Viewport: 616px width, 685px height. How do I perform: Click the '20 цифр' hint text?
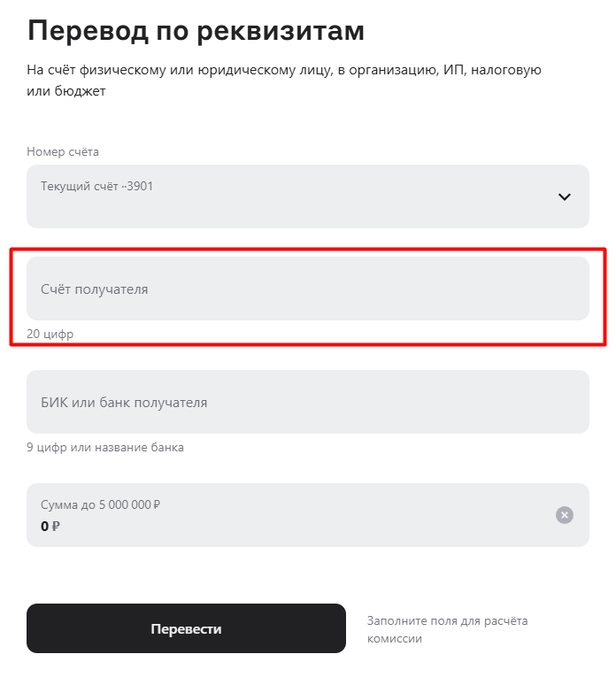(50, 335)
